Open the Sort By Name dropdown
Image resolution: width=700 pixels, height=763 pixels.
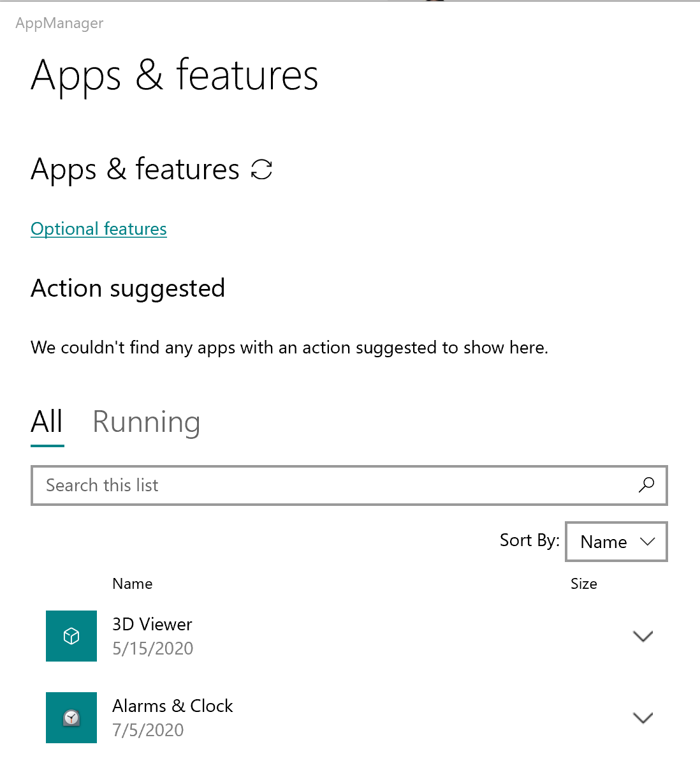[x=616, y=542]
